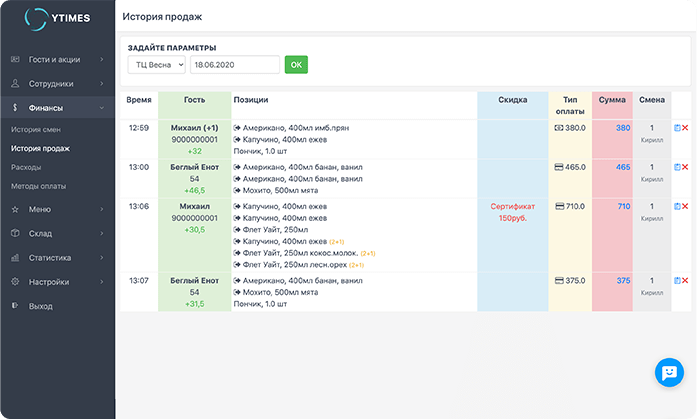Expand the Сотрудники section chevron

pos(102,84)
